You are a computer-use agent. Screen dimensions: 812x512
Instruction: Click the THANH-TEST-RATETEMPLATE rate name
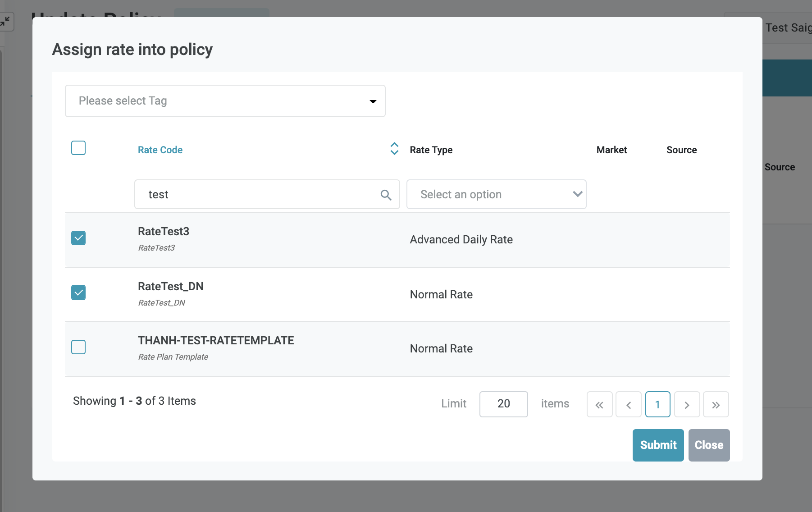216,341
